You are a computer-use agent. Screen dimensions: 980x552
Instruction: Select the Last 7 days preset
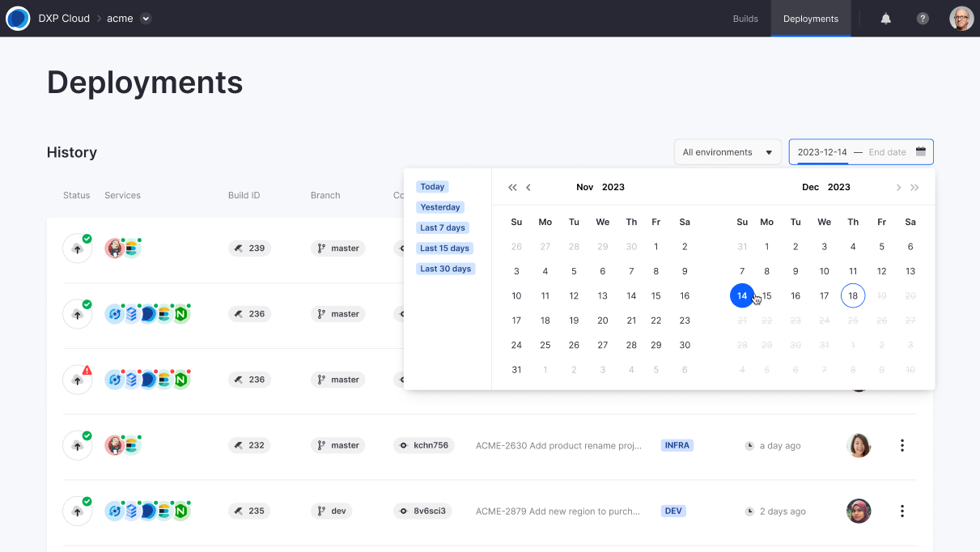coord(443,227)
